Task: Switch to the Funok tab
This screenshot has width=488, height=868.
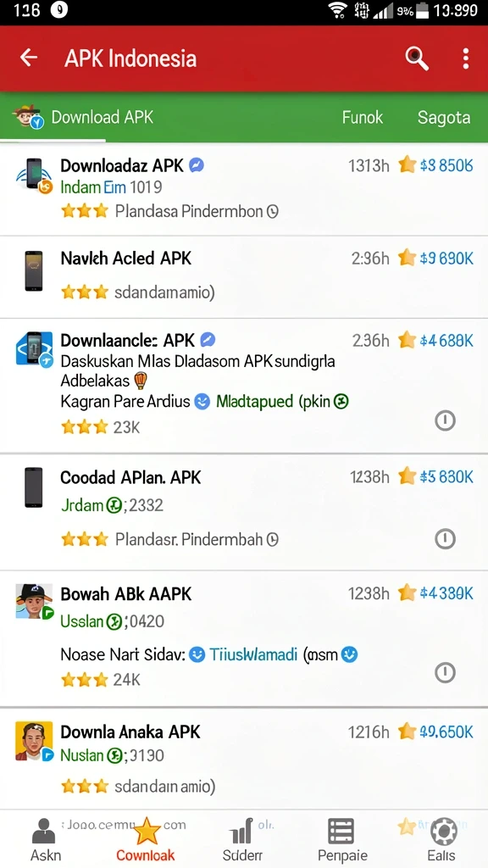Action: [363, 117]
